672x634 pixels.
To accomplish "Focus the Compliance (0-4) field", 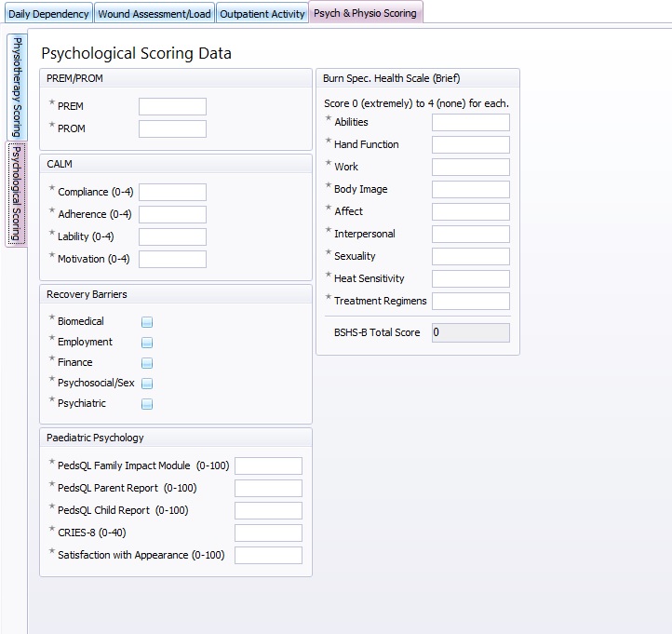I will [x=172, y=192].
